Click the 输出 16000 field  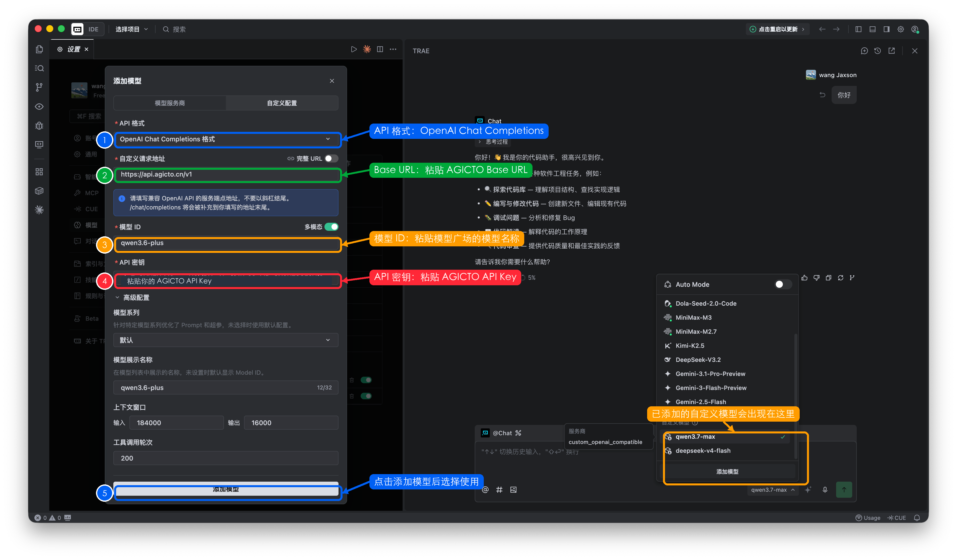291,423
